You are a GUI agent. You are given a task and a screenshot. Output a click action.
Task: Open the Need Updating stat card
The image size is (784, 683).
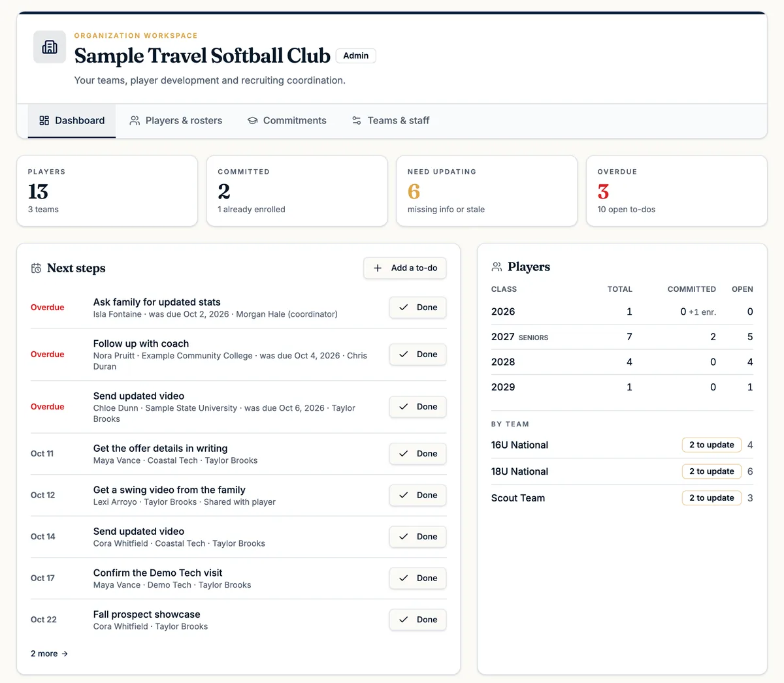tap(487, 191)
